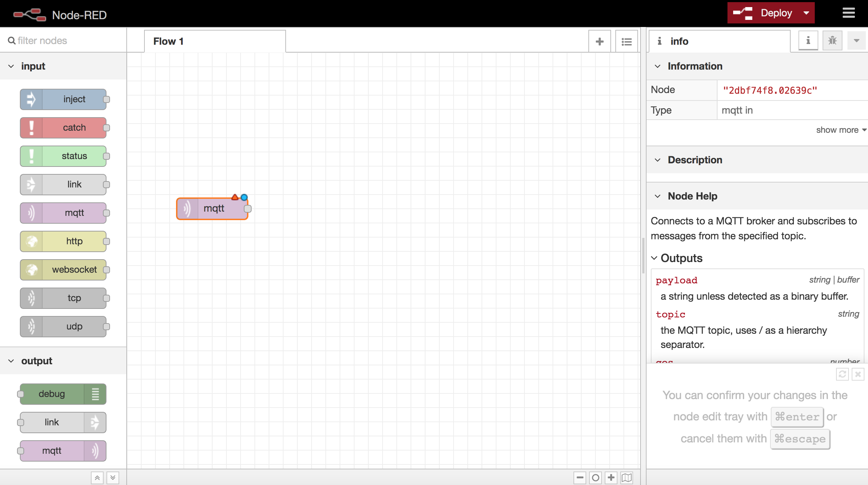The width and height of the screenshot is (868, 485).
Task: Click the red error triangle on mqtt node
Action: tap(235, 197)
